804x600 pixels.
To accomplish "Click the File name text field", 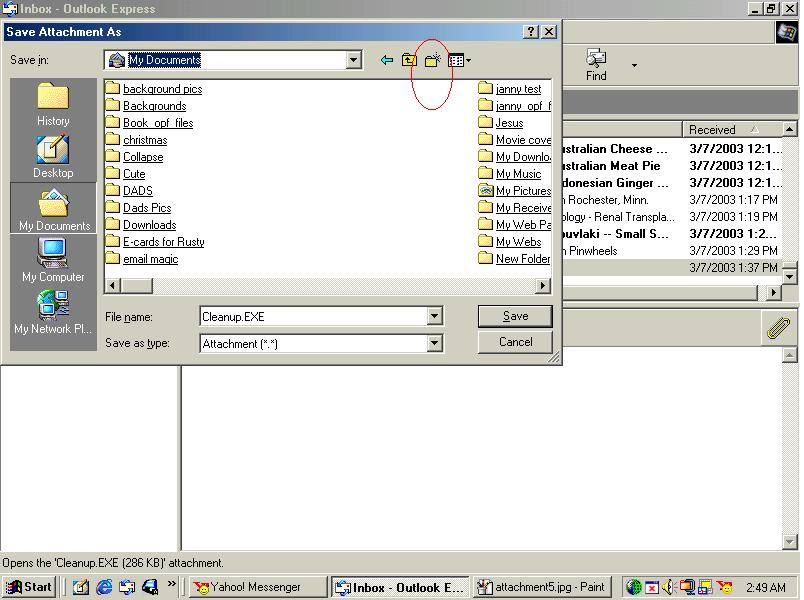I will (x=312, y=317).
